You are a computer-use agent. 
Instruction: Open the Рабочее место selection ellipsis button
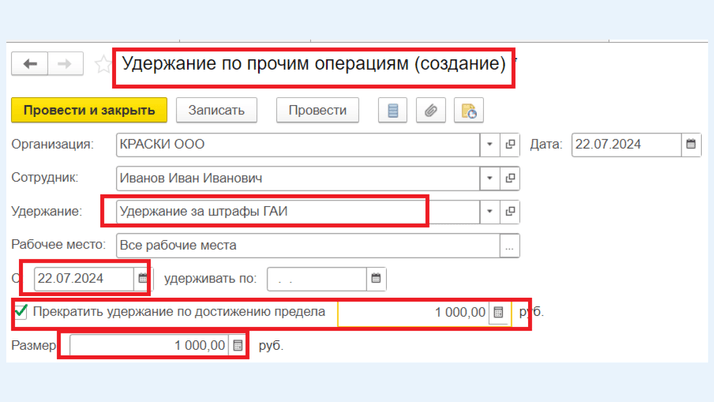pyautogui.click(x=510, y=246)
